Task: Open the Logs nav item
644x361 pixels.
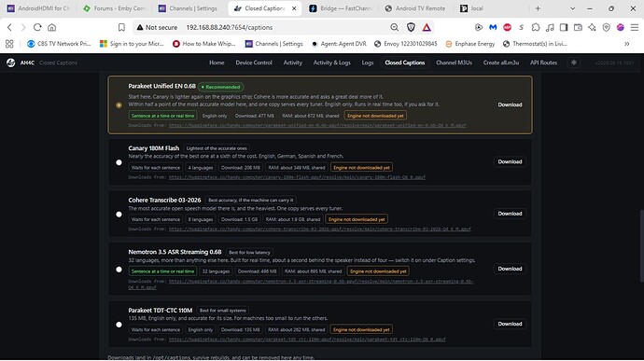Action: pos(368,62)
